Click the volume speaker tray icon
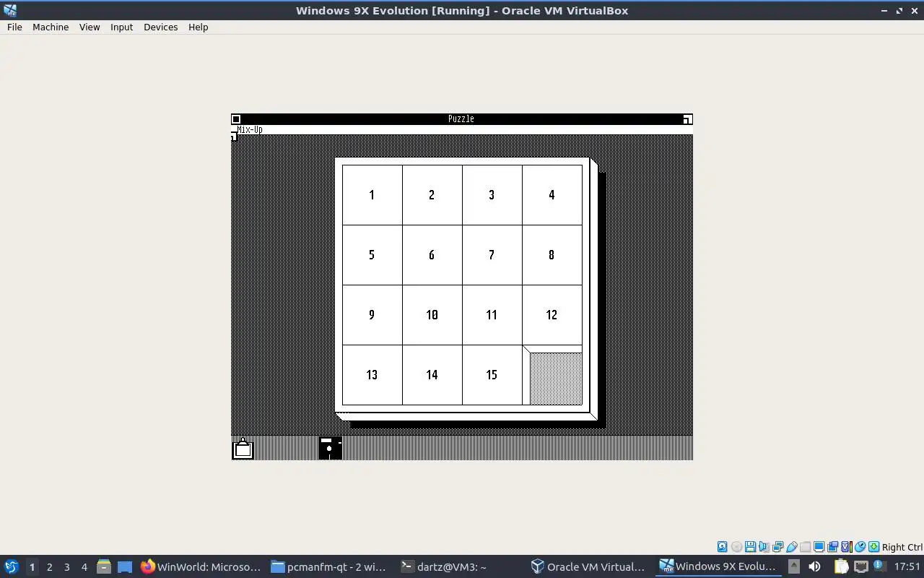The image size is (924, 578). click(814, 567)
